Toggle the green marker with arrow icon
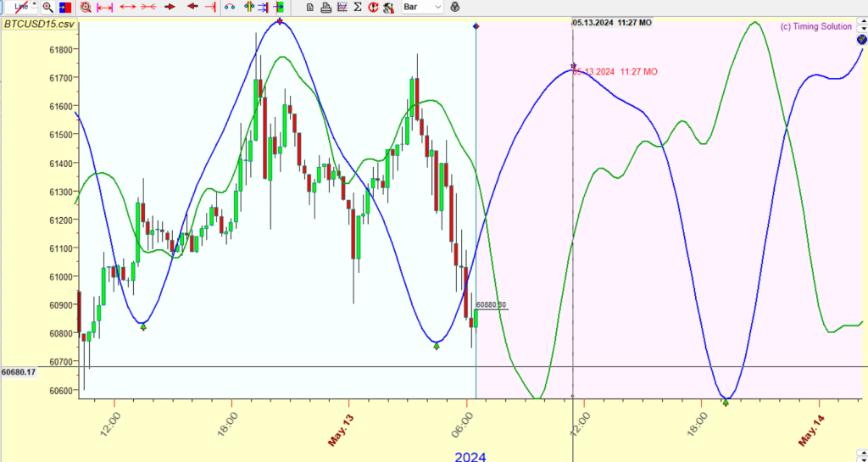Viewport: 868px width, 462px height. pyautogui.click(x=279, y=7)
